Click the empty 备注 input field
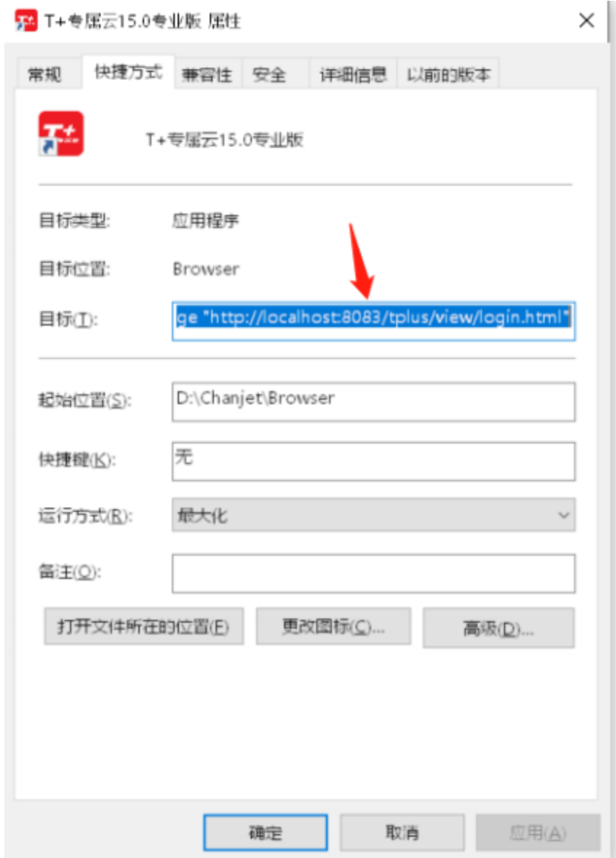 click(x=374, y=573)
